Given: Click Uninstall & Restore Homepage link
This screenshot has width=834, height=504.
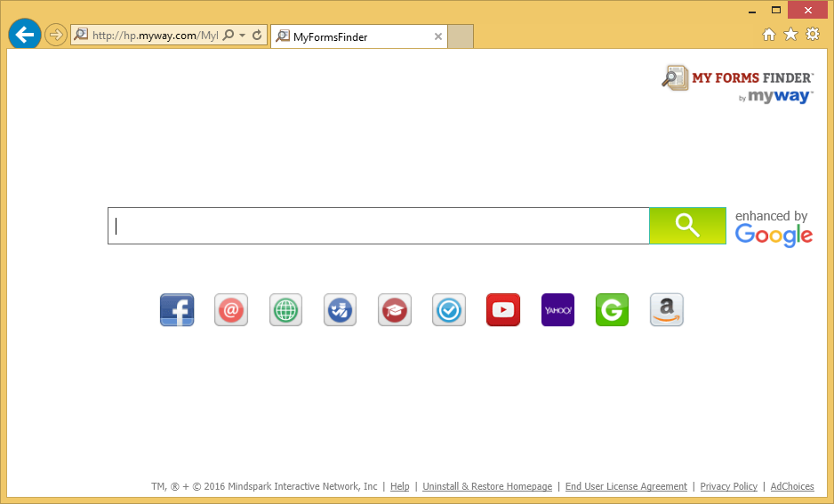Looking at the screenshot, I should tap(487, 486).
